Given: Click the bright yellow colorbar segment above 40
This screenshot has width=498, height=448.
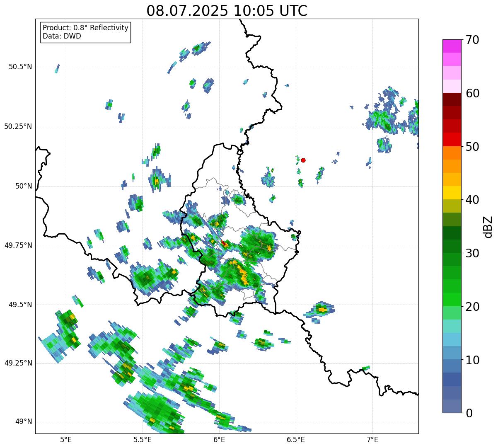Looking at the screenshot, I should pyautogui.click(x=452, y=193).
